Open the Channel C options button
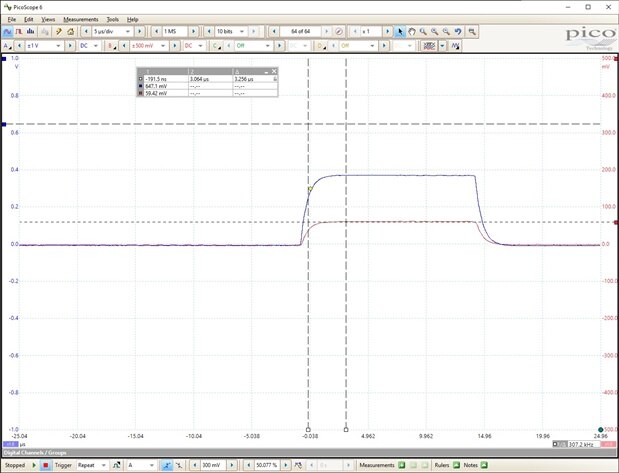 tap(216, 45)
